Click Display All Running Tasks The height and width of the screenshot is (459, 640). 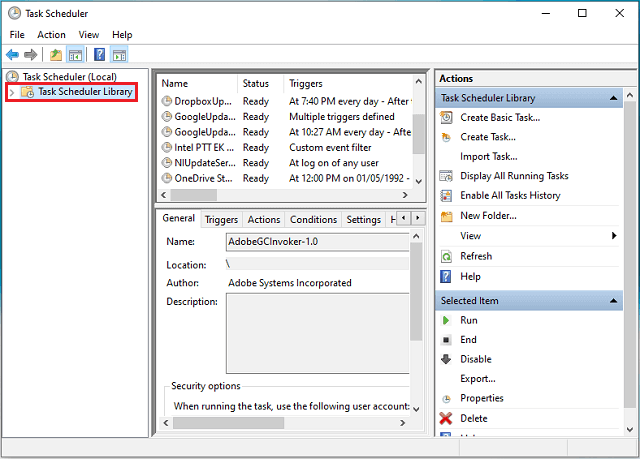coord(514,176)
